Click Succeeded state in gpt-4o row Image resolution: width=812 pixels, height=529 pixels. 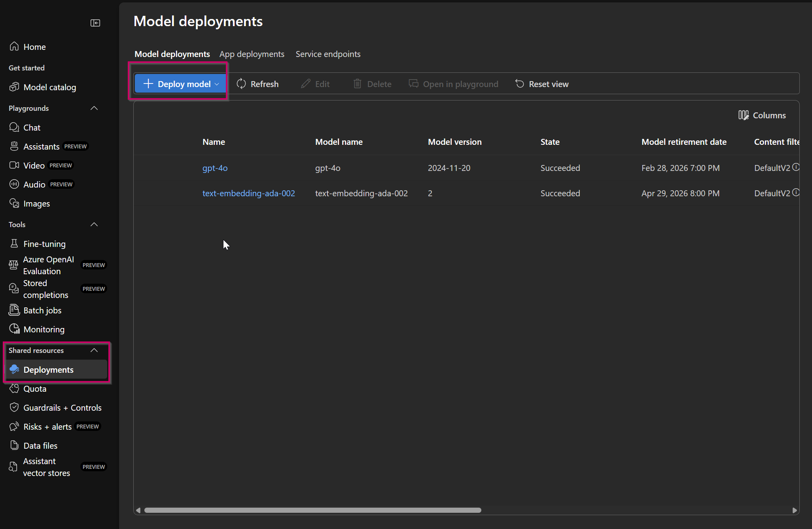[560, 168]
